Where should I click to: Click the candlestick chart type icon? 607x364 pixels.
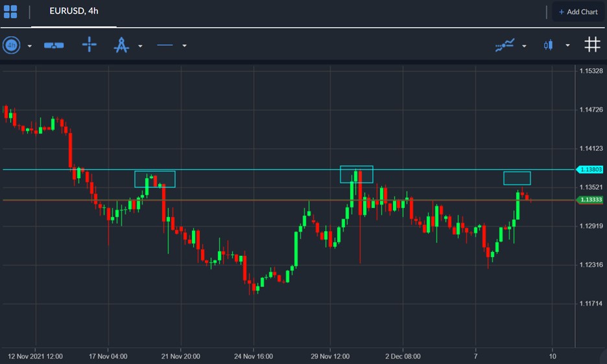[548, 45]
